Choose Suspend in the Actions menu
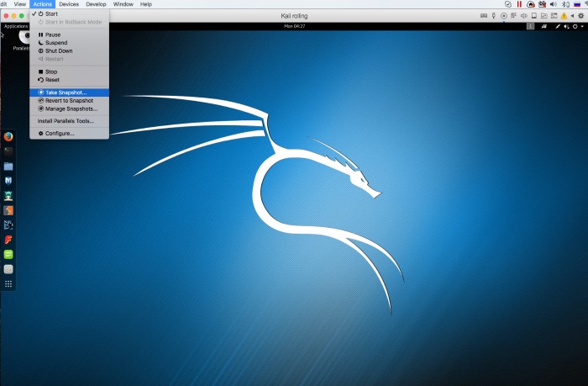This screenshot has height=386, width=588. 70,43
